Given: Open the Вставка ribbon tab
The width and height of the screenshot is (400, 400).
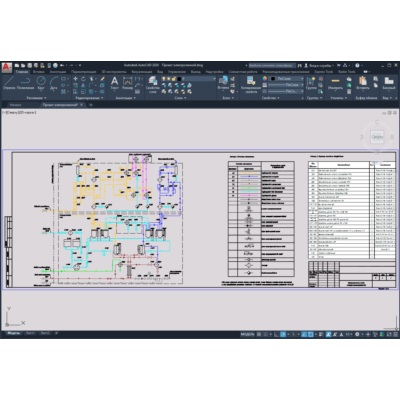Looking at the screenshot, I should [x=39, y=72].
